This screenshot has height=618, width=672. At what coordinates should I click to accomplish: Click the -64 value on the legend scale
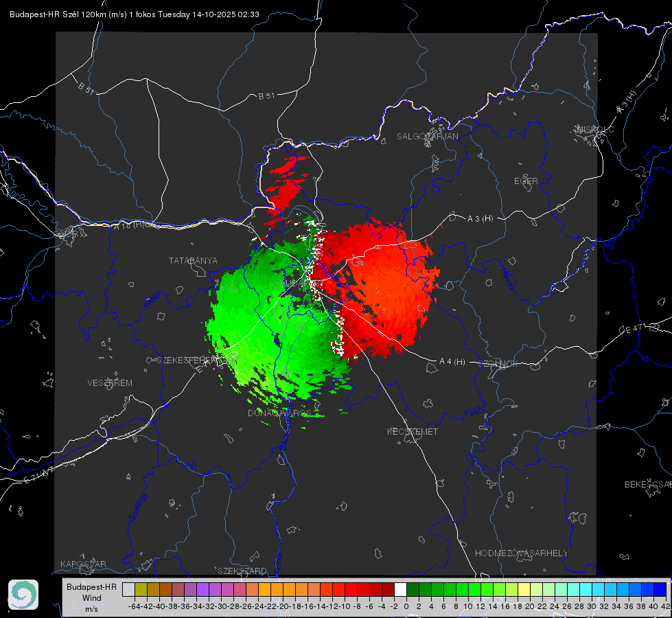pyautogui.click(x=135, y=606)
